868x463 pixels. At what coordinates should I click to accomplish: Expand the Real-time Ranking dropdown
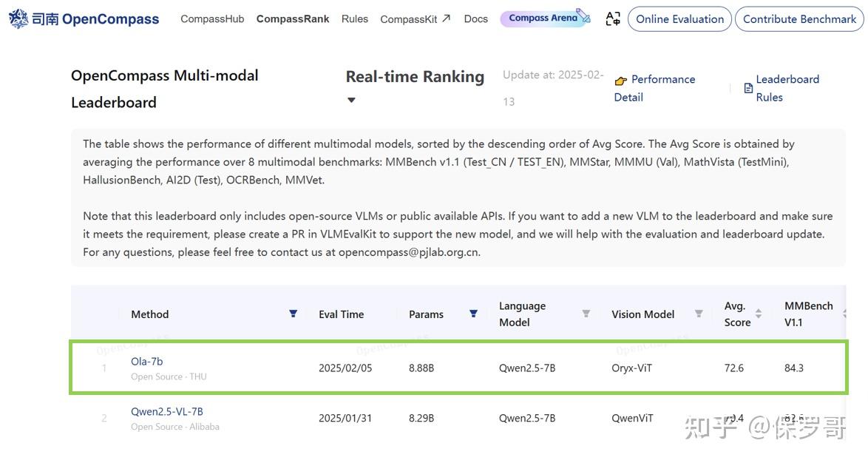(x=350, y=98)
